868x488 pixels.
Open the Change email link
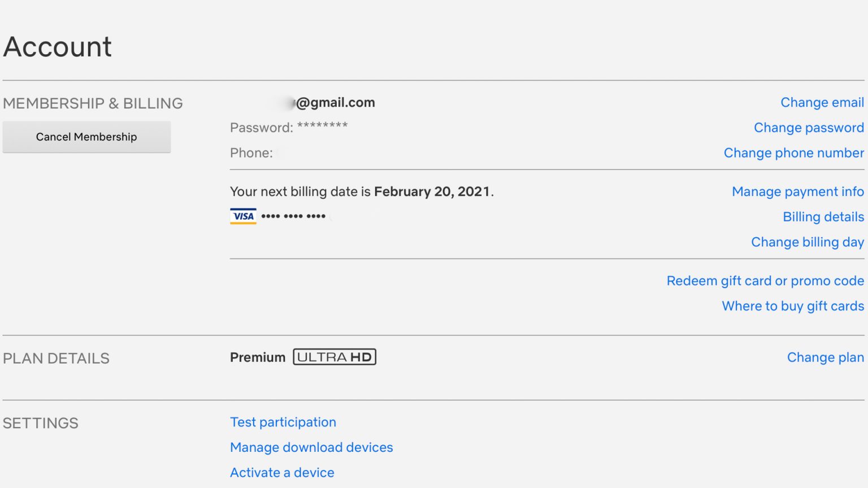[822, 102]
